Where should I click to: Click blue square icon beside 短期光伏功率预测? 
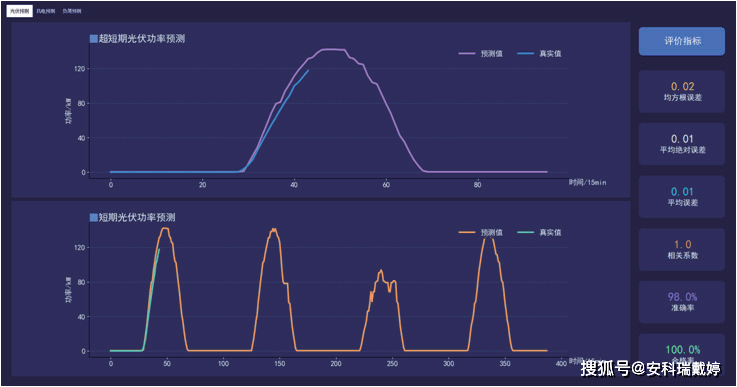coord(94,217)
